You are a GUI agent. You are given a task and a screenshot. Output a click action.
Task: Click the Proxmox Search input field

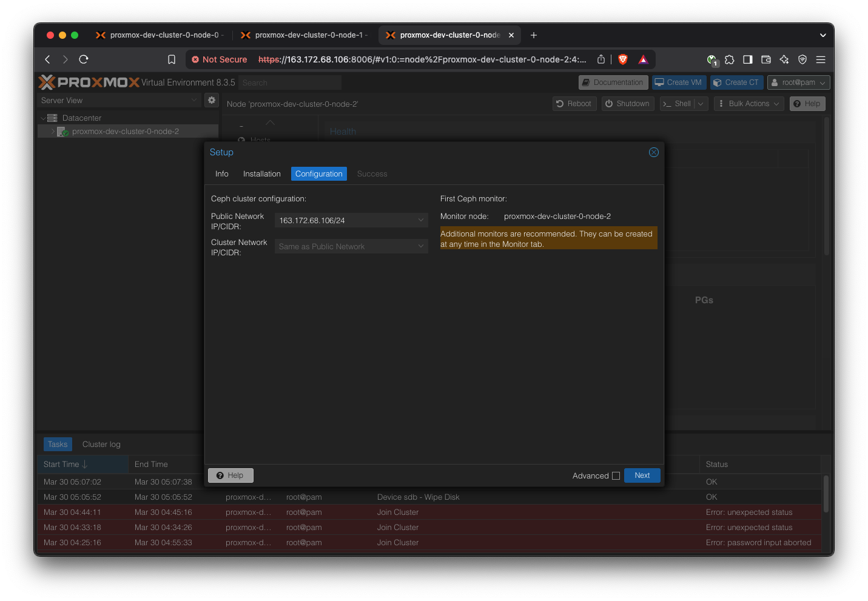(x=289, y=82)
